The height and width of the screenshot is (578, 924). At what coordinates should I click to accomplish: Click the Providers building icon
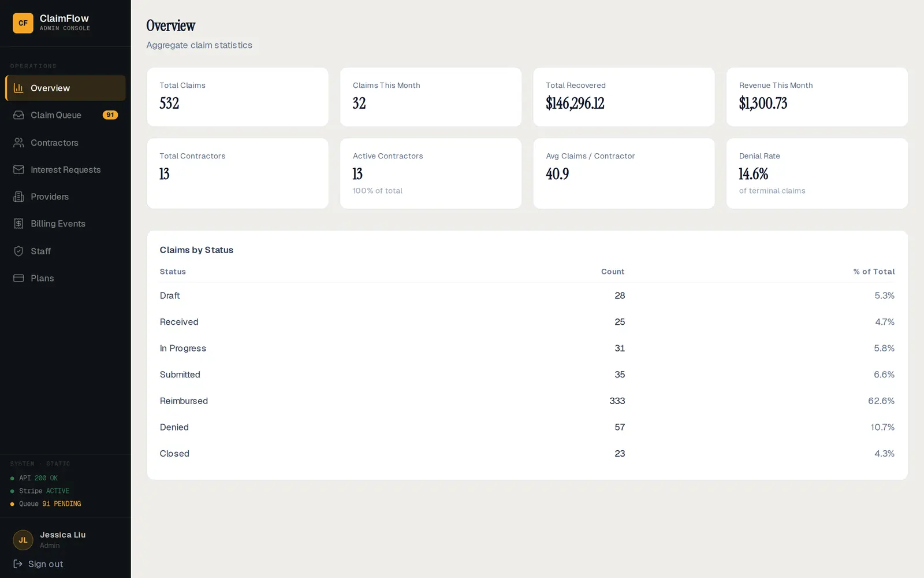tap(18, 197)
